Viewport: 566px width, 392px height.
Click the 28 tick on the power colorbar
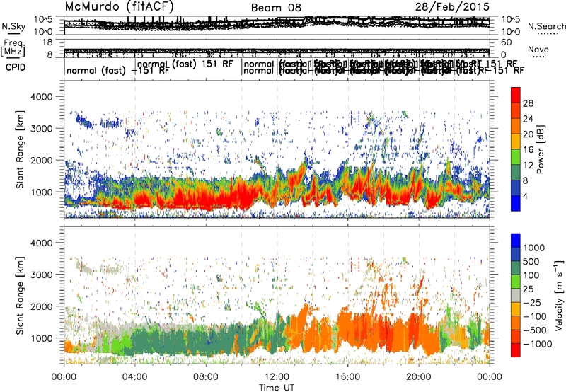[528, 103]
